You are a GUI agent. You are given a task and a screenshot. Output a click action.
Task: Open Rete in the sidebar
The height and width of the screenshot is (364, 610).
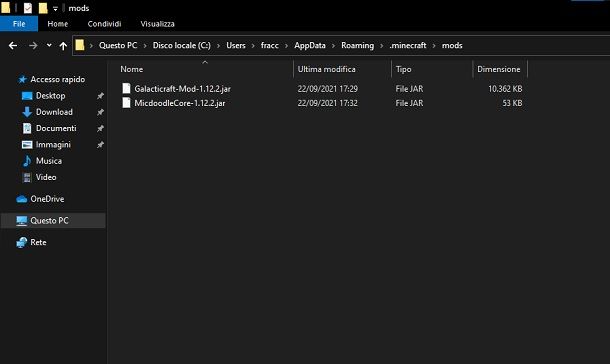coord(38,242)
